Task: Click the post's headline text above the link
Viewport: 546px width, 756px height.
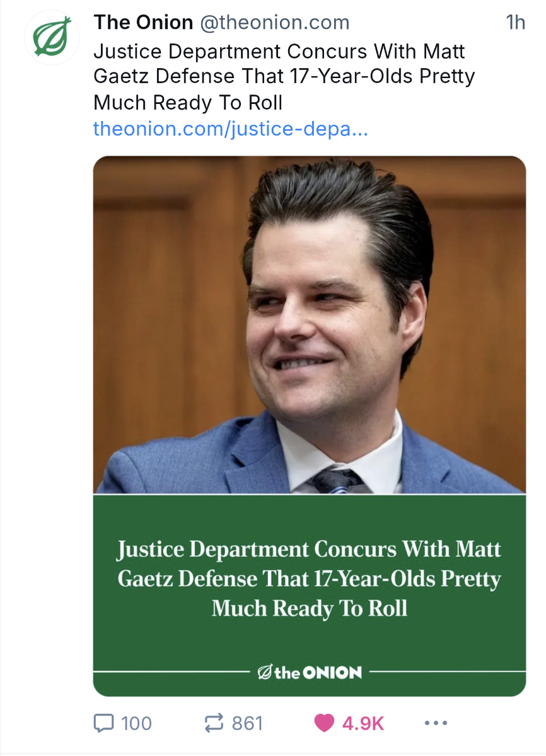Action: click(284, 76)
